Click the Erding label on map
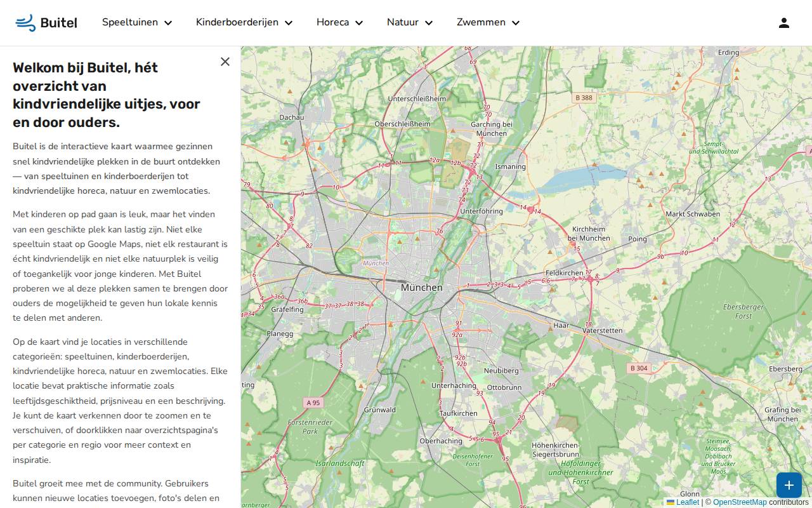Screen dimensions: 812x508 click(729, 53)
